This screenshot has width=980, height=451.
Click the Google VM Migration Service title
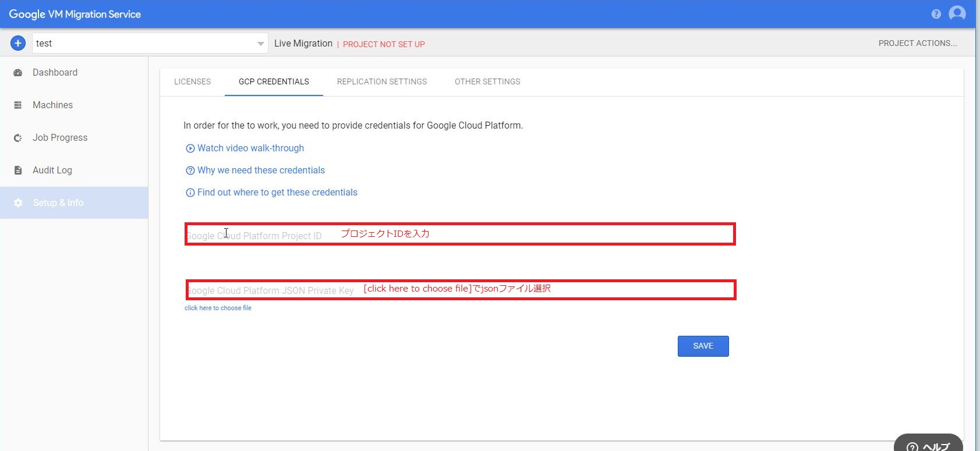75,14
